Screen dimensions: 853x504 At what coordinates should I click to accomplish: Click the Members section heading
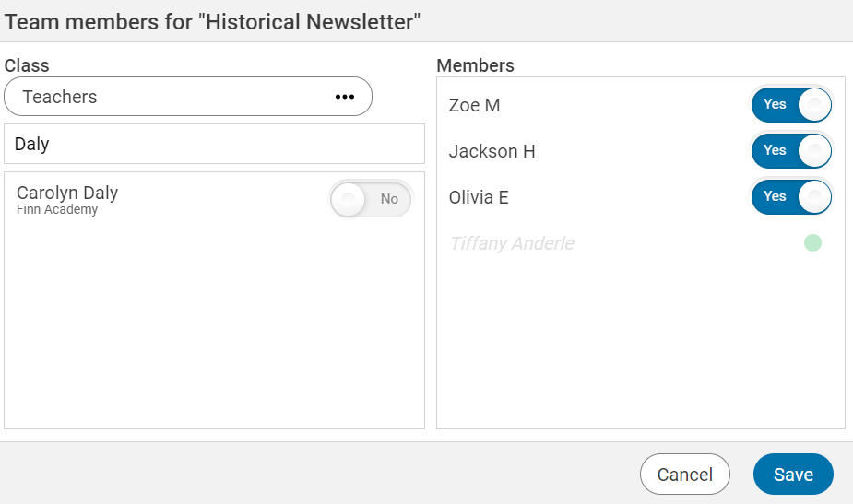click(475, 65)
